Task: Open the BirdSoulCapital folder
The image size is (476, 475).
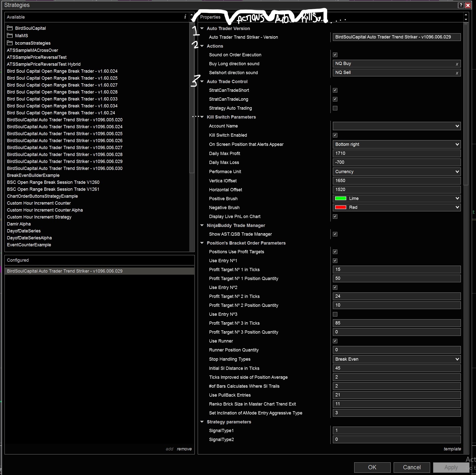Action: point(27,28)
